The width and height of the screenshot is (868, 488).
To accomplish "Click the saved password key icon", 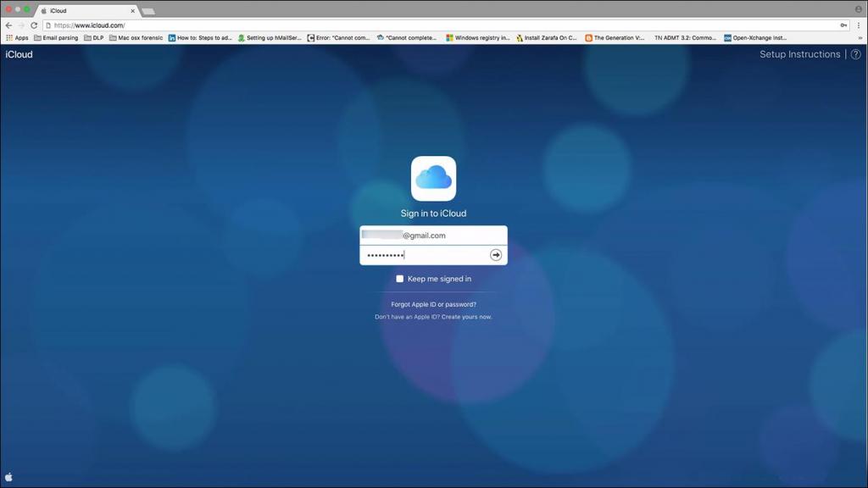I will 843,25.
